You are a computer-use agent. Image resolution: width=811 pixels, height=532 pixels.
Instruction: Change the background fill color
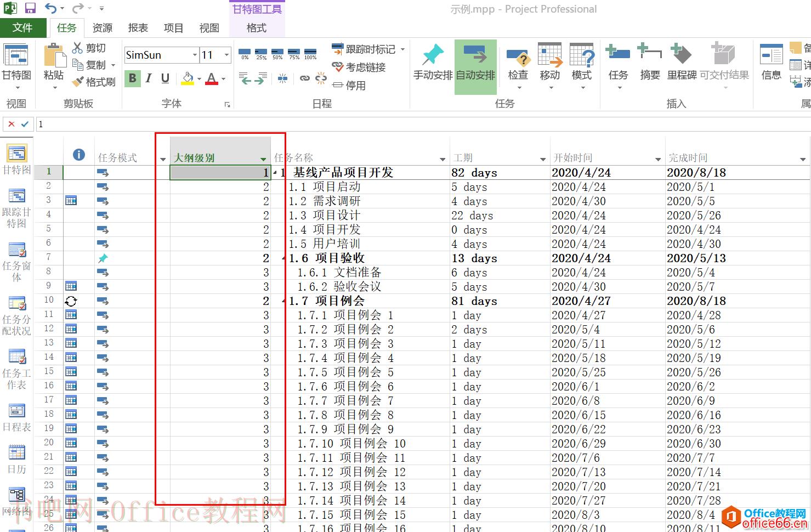188,78
